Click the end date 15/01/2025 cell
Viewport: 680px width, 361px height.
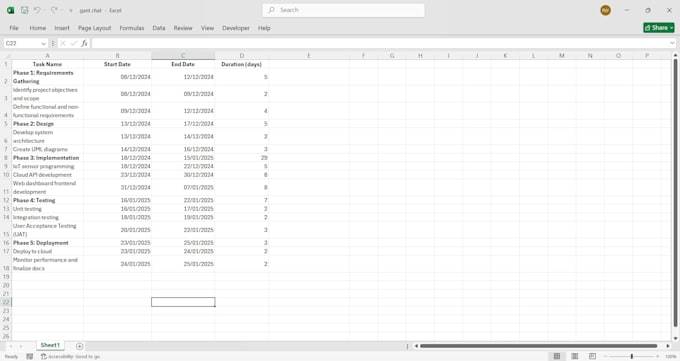click(183, 158)
